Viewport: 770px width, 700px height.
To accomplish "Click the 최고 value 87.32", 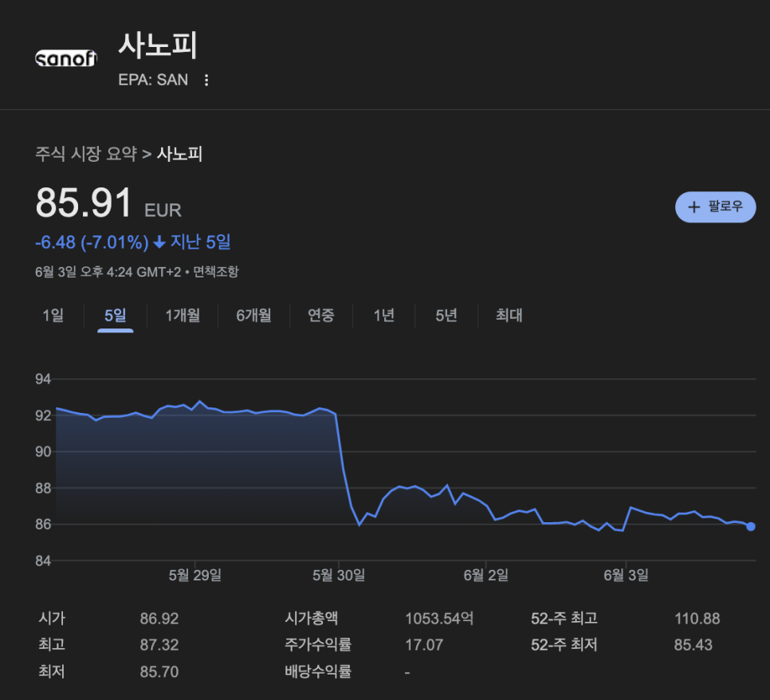I will [x=159, y=645].
